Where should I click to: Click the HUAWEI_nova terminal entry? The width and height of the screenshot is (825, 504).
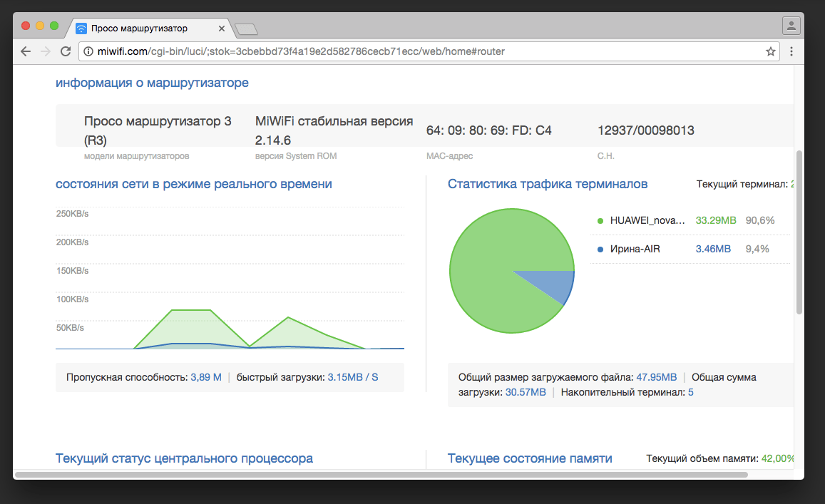click(647, 220)
